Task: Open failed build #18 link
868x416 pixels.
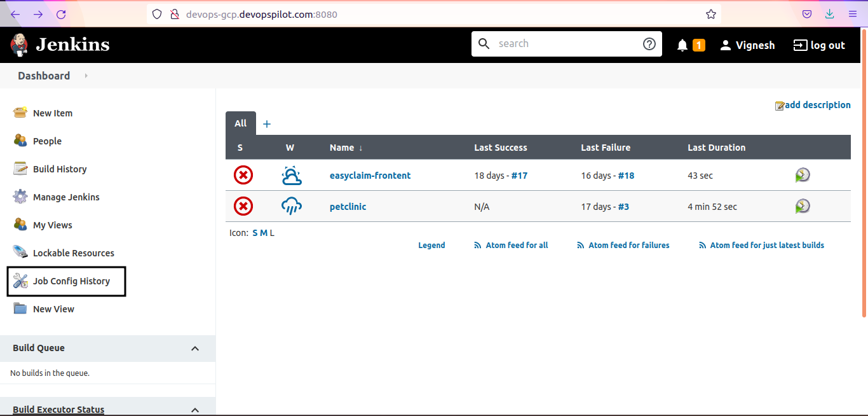Action: click(x=627, y=176)
